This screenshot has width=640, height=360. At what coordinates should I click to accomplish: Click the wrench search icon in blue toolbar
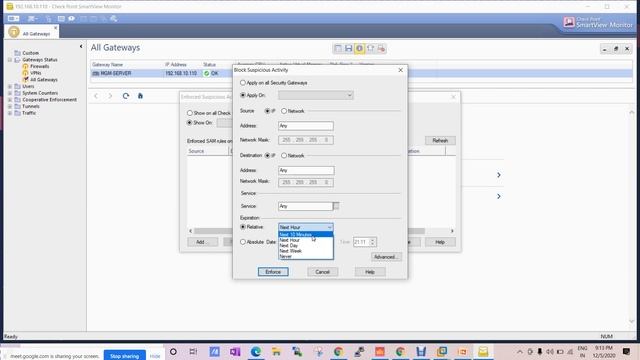(x=114, y=18)
